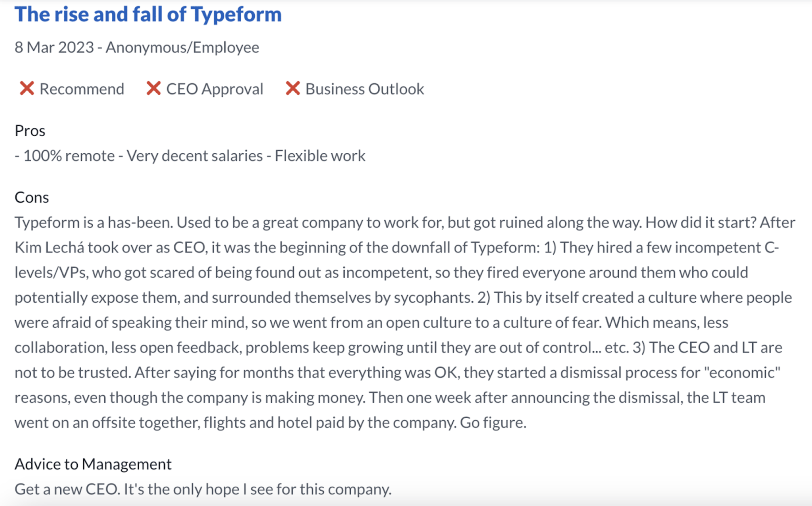Click the "Typeform is a has-been" sentence
The height and width of the screenshot is (506, 812).
pos(94,223)
